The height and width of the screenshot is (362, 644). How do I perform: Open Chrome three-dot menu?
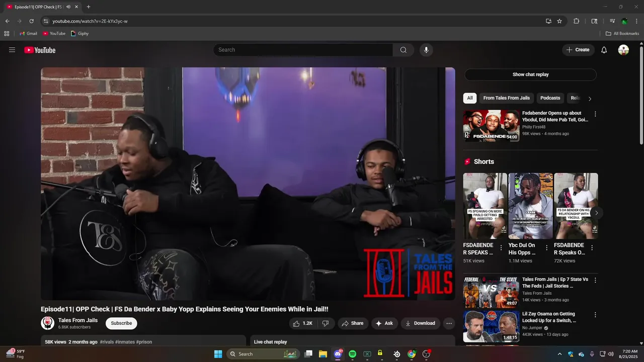[636, 21]
